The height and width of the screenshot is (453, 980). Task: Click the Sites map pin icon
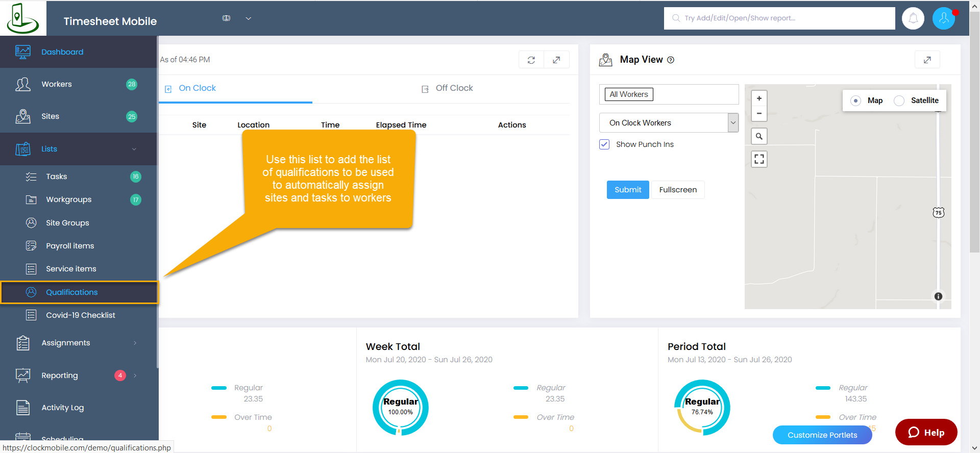pyautogui.click(x=22, y=116)
